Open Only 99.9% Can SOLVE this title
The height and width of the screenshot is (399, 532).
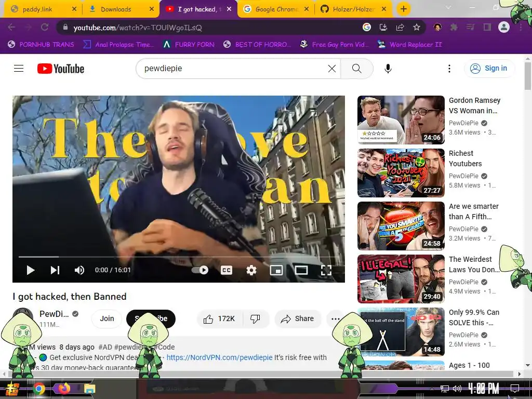pos(474,317)
